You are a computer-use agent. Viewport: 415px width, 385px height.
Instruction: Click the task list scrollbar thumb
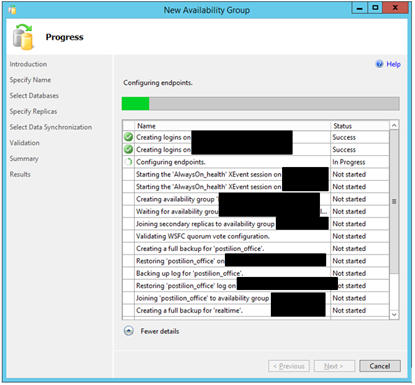tap(394, 202)
